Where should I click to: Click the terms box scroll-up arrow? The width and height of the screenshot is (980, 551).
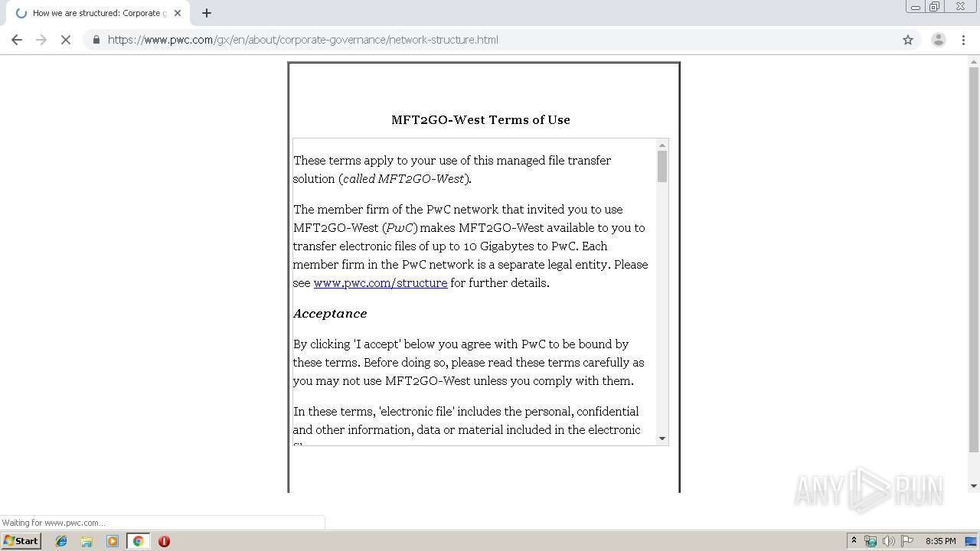(662, 145)
